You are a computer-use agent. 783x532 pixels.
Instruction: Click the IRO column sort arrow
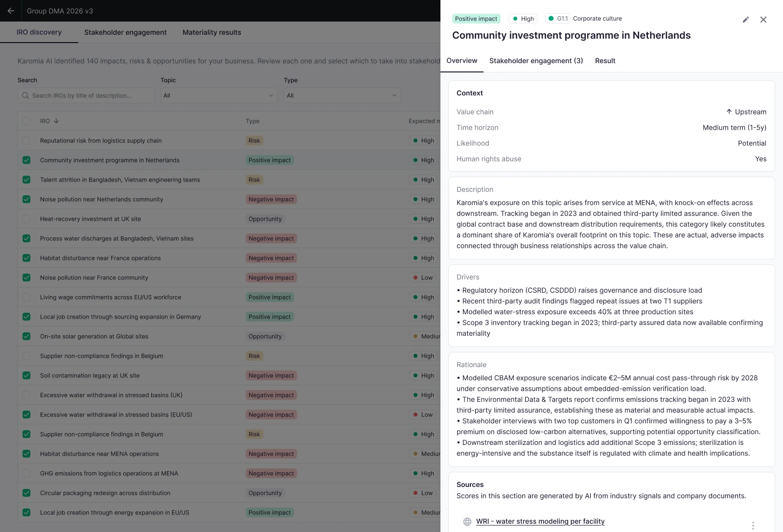coord(56,121)
